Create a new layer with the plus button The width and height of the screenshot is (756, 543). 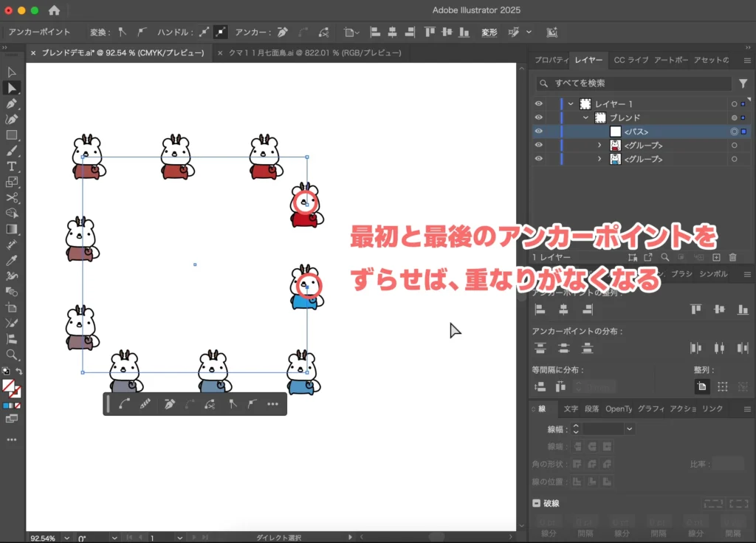[716, 256]
